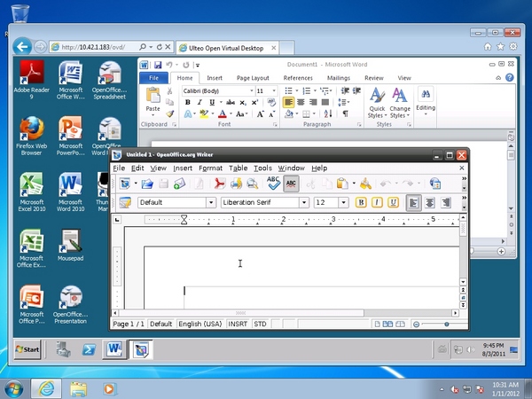Open File tab in Word
This screenshot has height=399, width=532.
[x=154, y=78]
